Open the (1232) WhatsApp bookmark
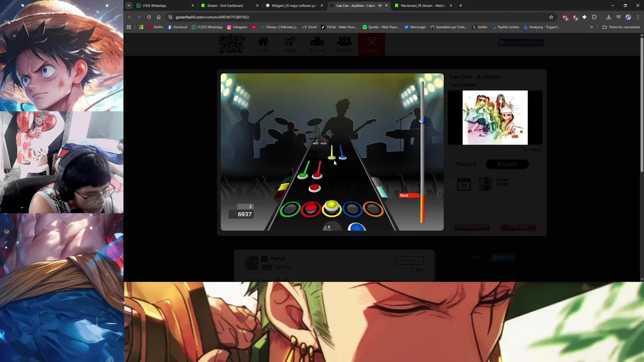Viewport: 644px width, 362px height. coord(207,27)
